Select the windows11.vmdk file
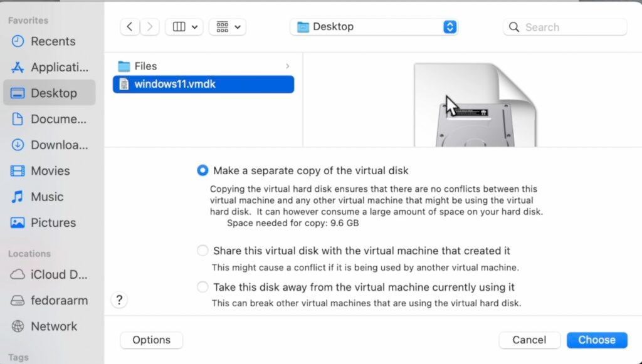Image resolution: width=642 pixels, height=364 pixels. (x=204, y=84)
